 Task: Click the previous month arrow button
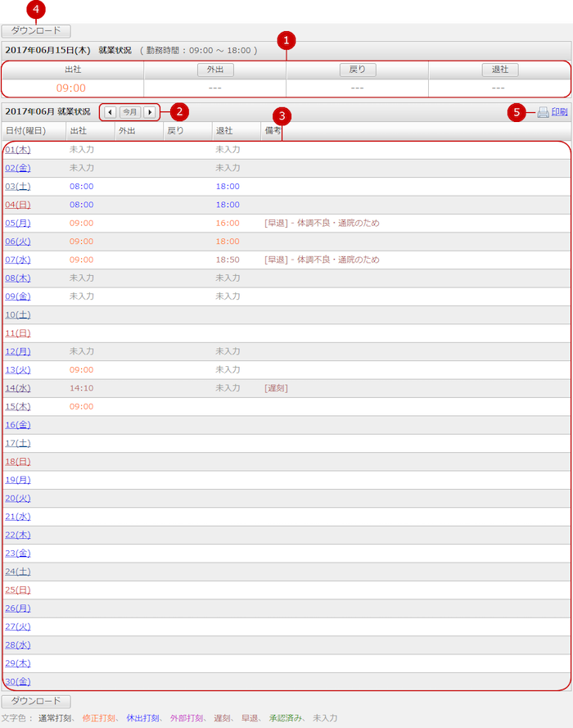110,111
